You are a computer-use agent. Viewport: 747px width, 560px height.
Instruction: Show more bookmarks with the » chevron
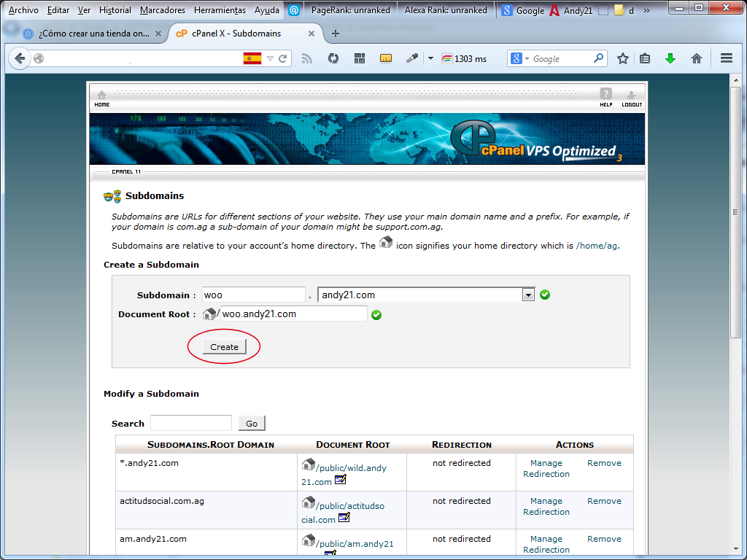coord(646,10)
